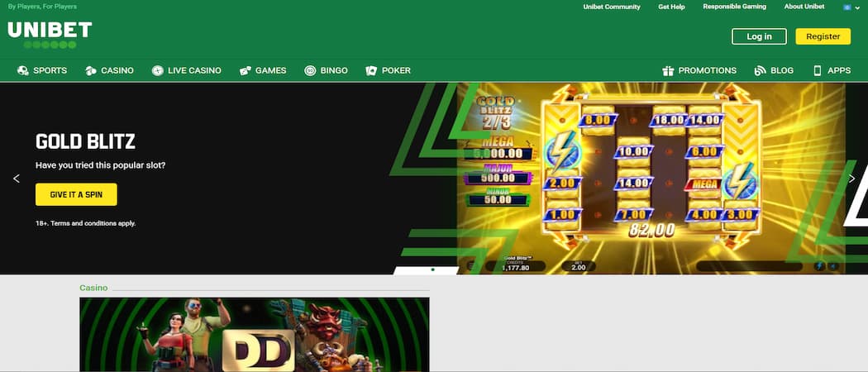Open the Get Help link

tap(671, 7)
